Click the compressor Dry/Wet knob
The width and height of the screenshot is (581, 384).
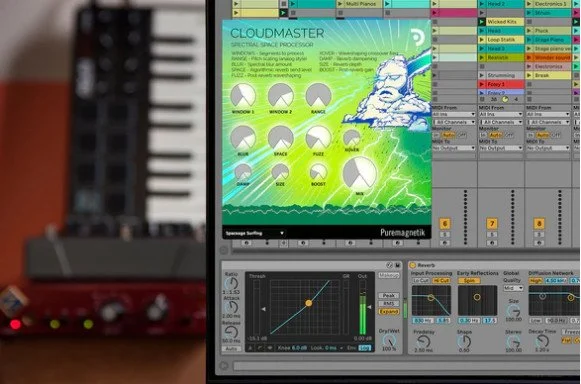click(389, 341)
